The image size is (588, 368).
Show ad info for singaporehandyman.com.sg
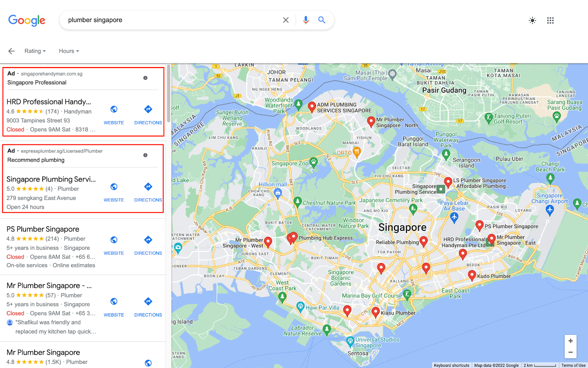point(145,78)
